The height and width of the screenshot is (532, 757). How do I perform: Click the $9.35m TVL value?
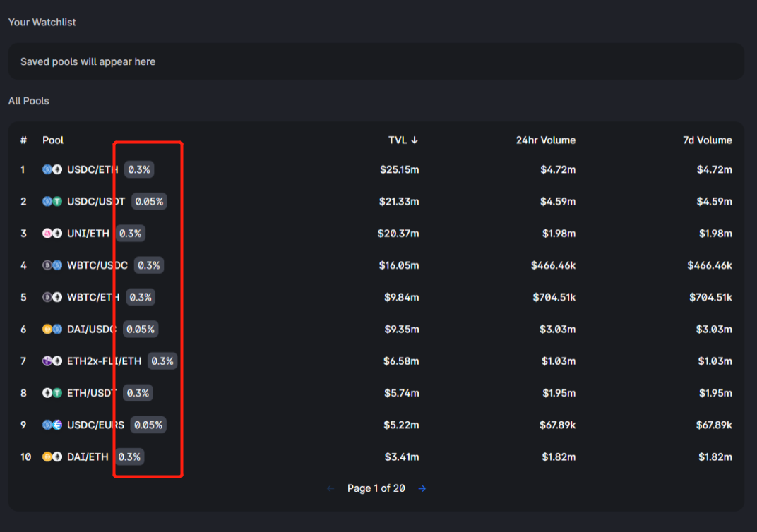(x=402, y=329)
